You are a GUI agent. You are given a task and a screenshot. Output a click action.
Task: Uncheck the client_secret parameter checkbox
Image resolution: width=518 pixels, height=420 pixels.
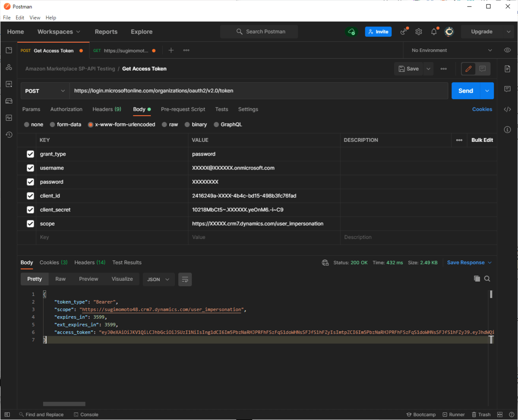(x=30, y=210)
